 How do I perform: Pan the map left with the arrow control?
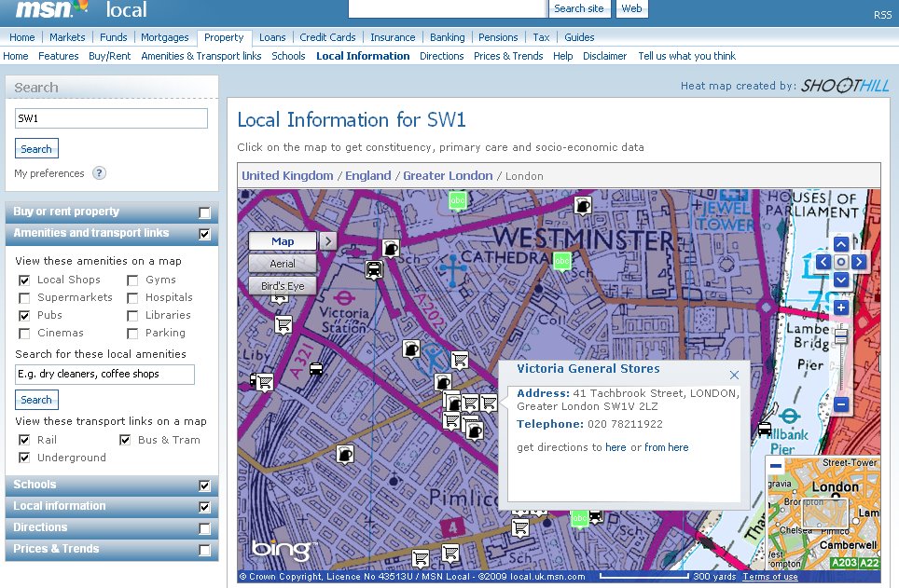[x=823, y=262]
